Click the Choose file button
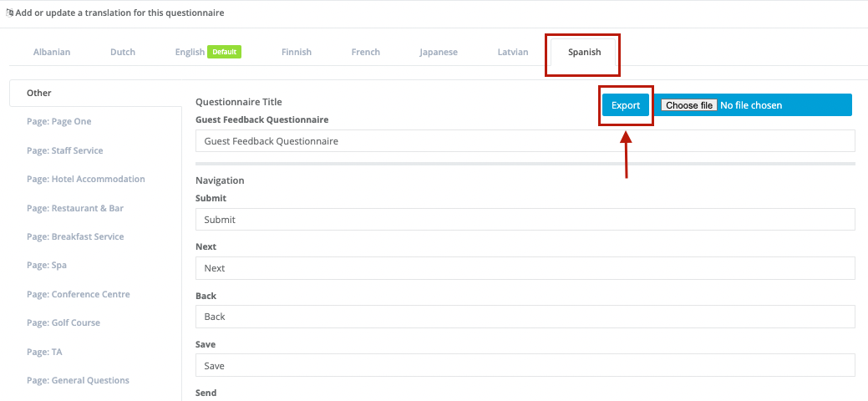The width and height of the screenshot is (868, 401). (x=689, y=105)
